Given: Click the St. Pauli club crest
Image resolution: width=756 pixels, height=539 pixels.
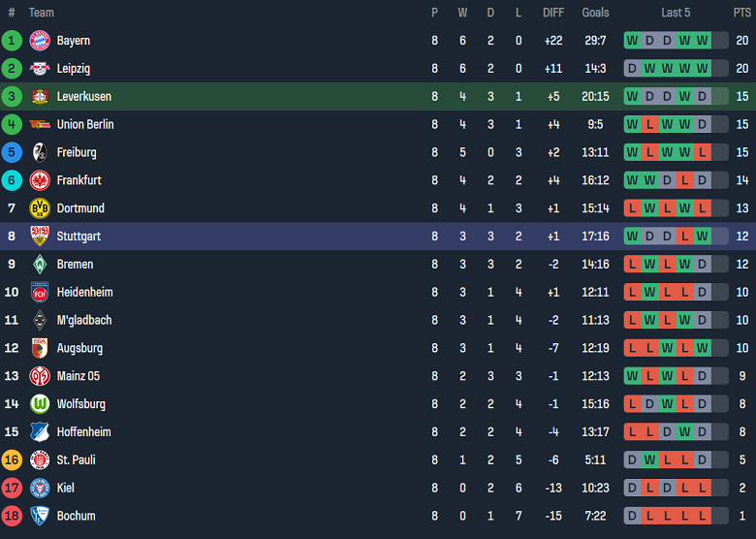Looking at the screenshot, I should pos(40,460).
